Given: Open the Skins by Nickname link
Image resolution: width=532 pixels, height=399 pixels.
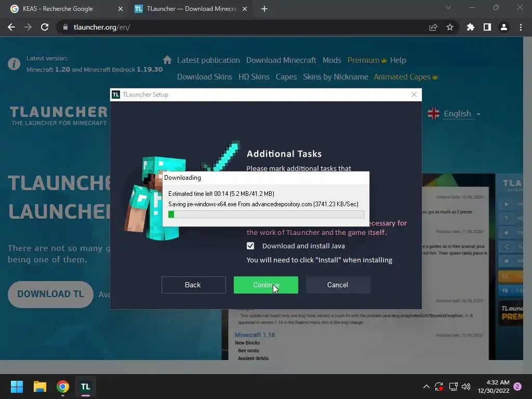Looking at the screenshot, I should click(336, 77).
